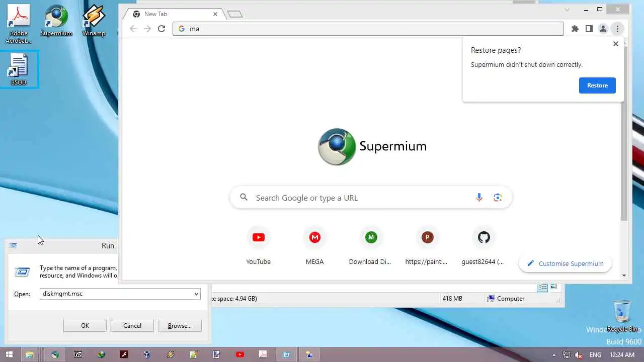The width and height of the screenshot is (644, 362).
Task: Open the 12:24 AM clock
Action: (622, 355)
